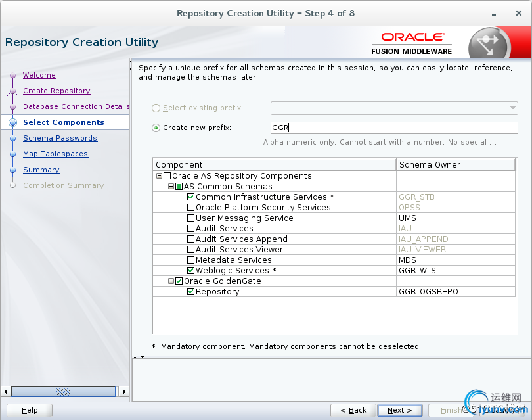Image resolution: width=532 pixels, height=420 pixels.
Task: Check Oracle AS Repository Components checkbox
Action: (167, 176)
